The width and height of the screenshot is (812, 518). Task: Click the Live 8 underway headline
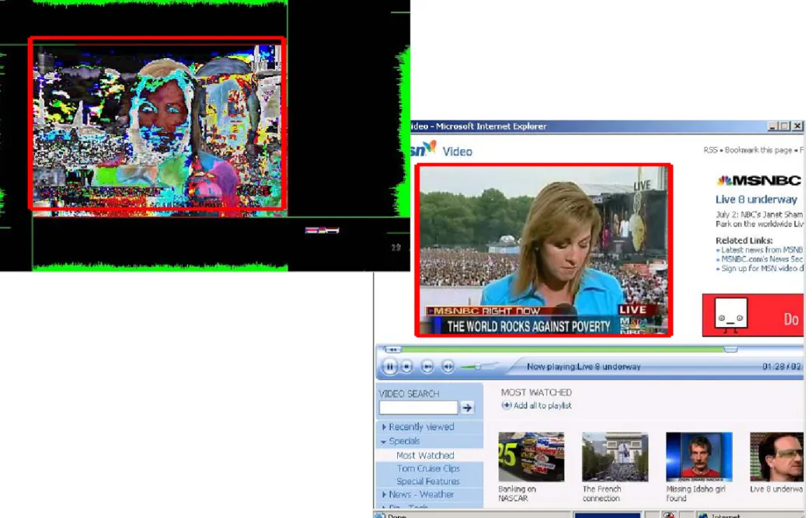[x=756, y=200]
